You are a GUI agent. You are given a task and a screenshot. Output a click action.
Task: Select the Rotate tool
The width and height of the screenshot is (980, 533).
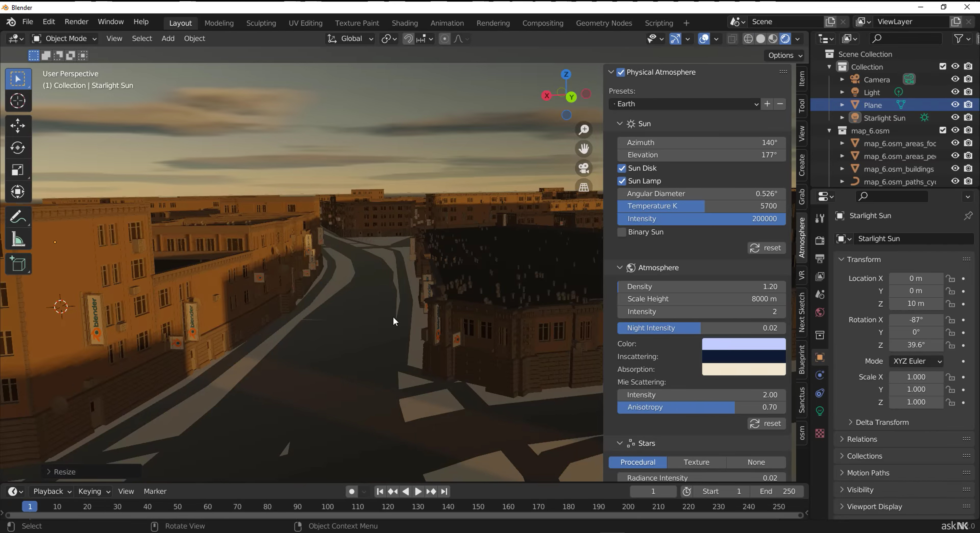(18, 148)
